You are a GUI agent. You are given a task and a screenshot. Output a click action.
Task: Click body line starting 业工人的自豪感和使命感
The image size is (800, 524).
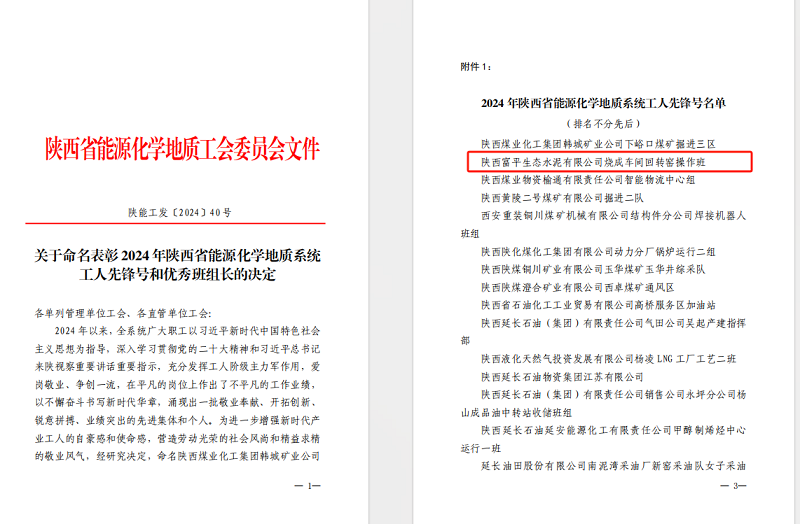tap(178, 438)
